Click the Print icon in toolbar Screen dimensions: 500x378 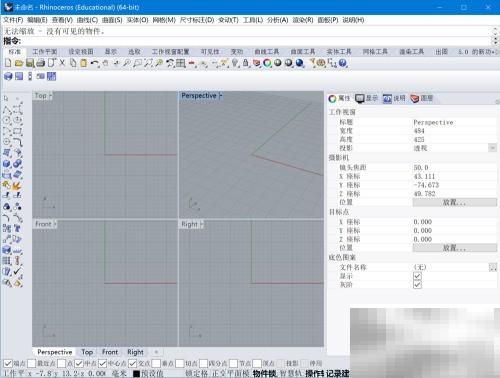click(40, 63)
